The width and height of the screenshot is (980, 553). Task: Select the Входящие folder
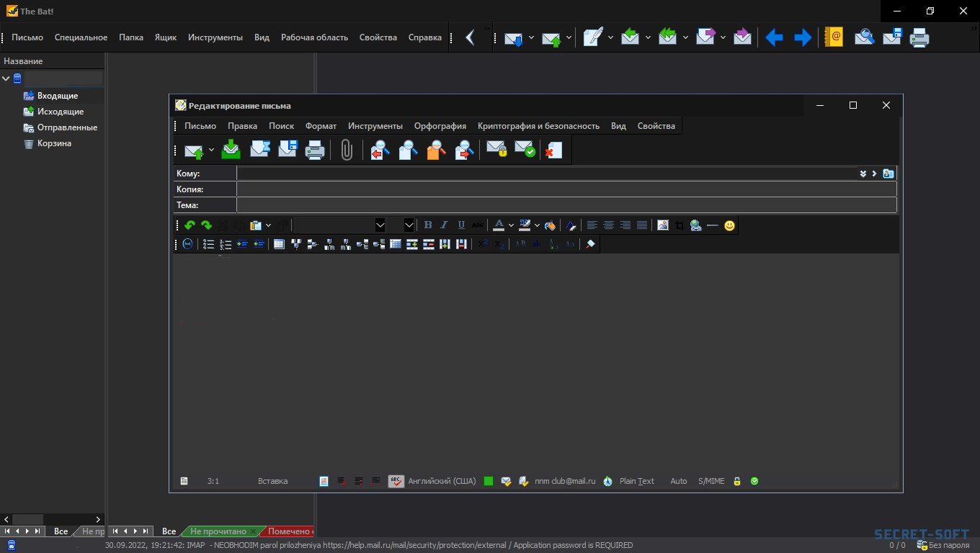pyautogui.click(x=58, y=96)
